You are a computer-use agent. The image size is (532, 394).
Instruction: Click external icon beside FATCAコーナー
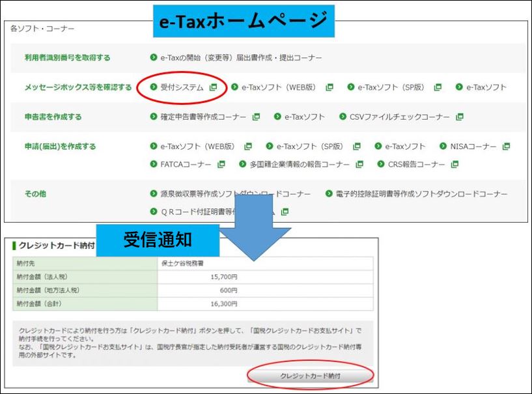(221, 164)
